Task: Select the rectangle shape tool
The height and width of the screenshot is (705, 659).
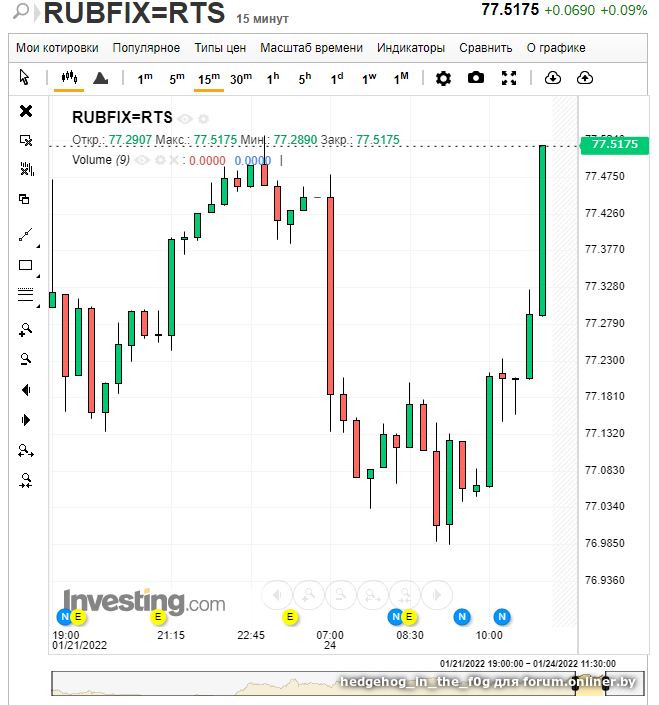Action: [x=26, y=265]
